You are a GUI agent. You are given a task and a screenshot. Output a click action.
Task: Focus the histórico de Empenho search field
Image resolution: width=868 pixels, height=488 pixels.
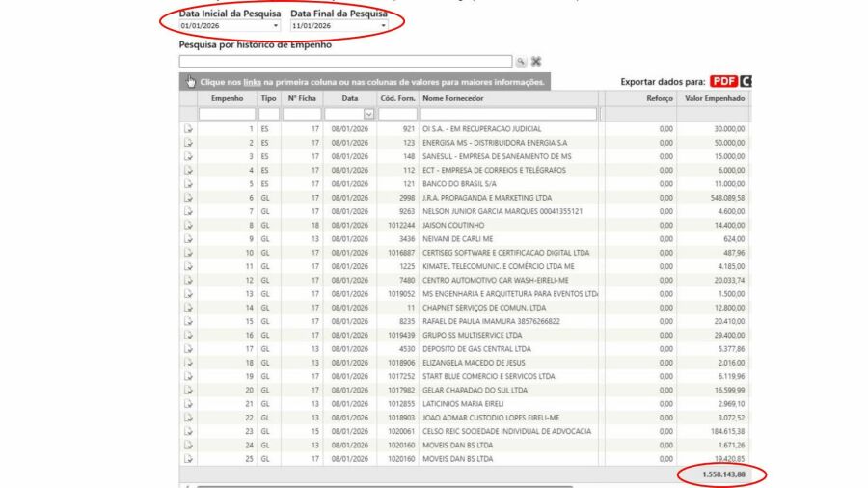point(345,61)
